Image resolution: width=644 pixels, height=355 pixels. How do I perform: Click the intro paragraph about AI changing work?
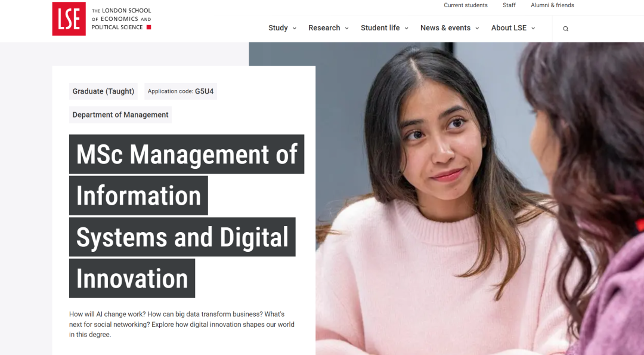(x=181, y=324)
